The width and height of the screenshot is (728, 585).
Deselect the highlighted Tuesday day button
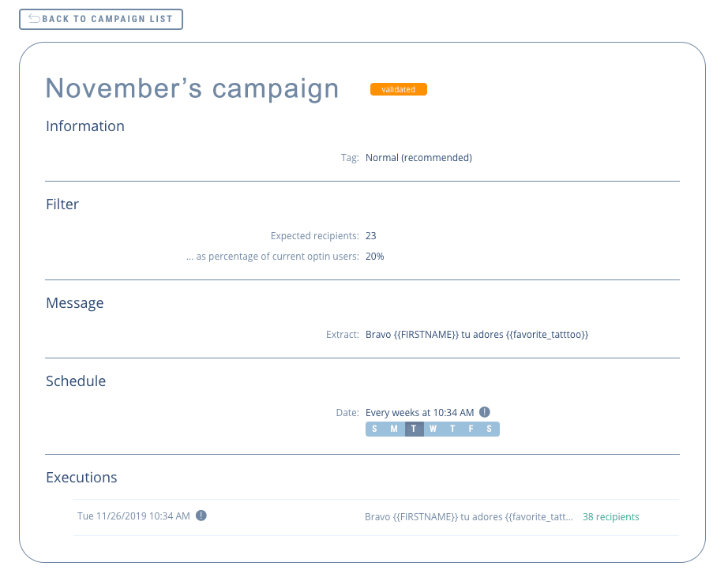point(414,429)
